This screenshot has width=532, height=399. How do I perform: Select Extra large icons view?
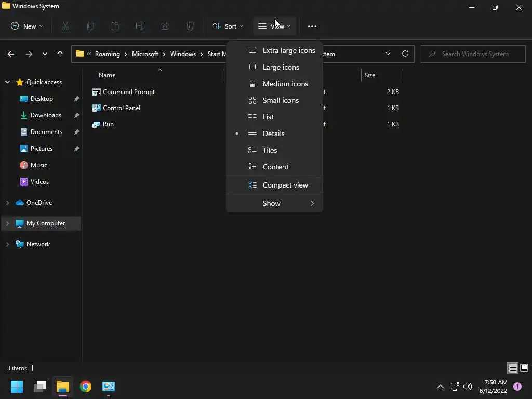tap(274, 50)
